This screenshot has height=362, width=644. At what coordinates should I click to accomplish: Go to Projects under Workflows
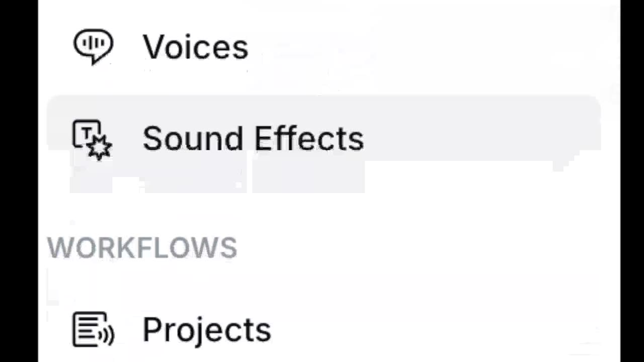tap(206, 330)
